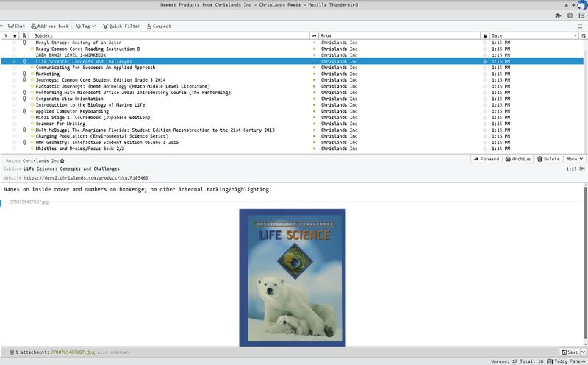Sort by attachment column header paperclip
The image size is (588, 365).
click(x=24, y=35)
